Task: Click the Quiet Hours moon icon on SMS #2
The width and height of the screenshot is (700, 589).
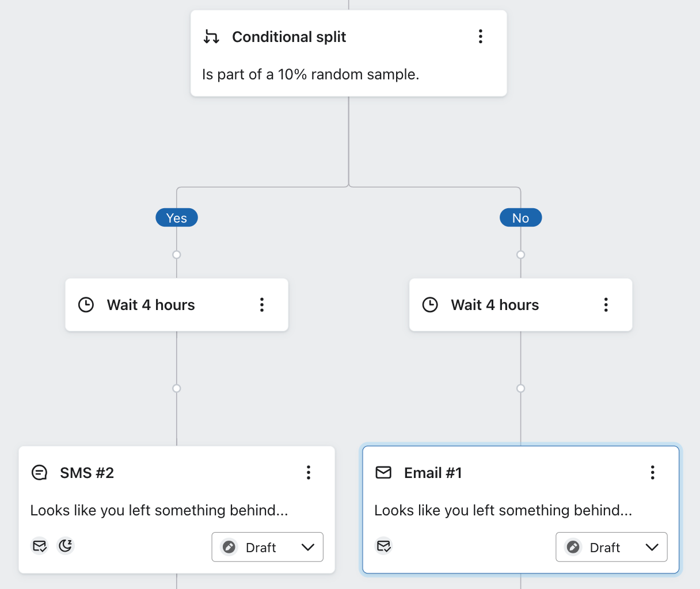Action: [65, 545]
